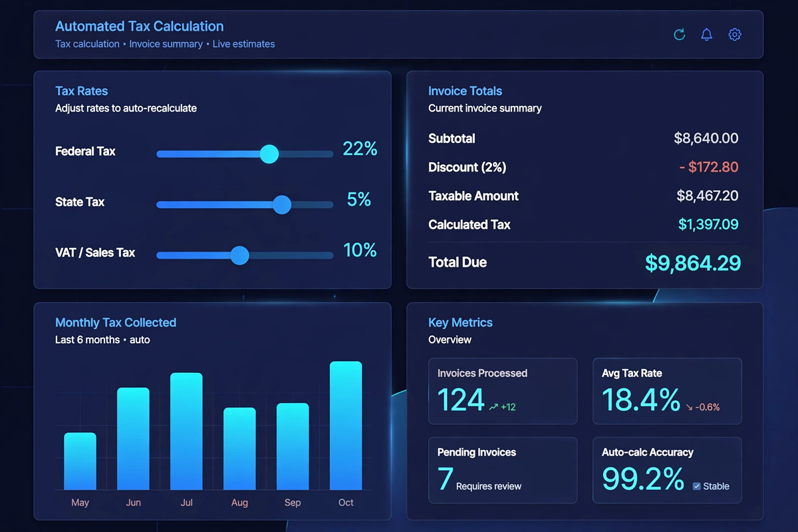Open the Auto-calc Accuracy metric card
The width and height of the screenshot is (798, 532).
(x=667, y=470)
